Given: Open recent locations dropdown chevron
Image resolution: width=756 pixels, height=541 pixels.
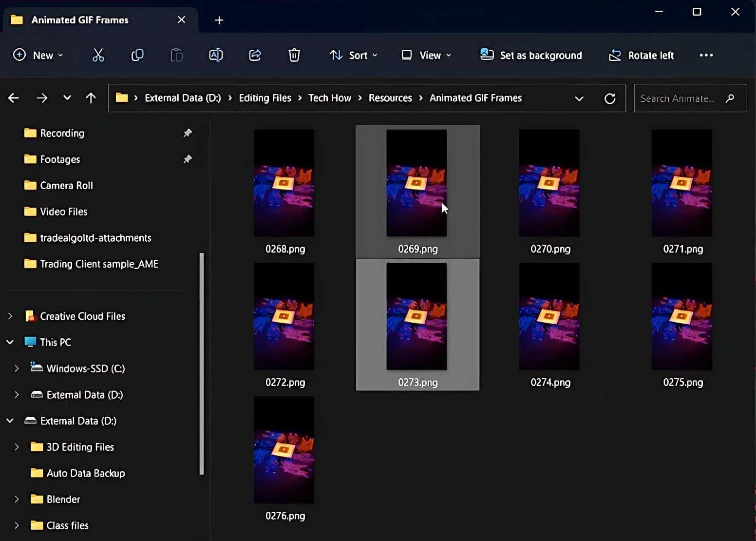Looking at the screenshot, I should point(67,98).
